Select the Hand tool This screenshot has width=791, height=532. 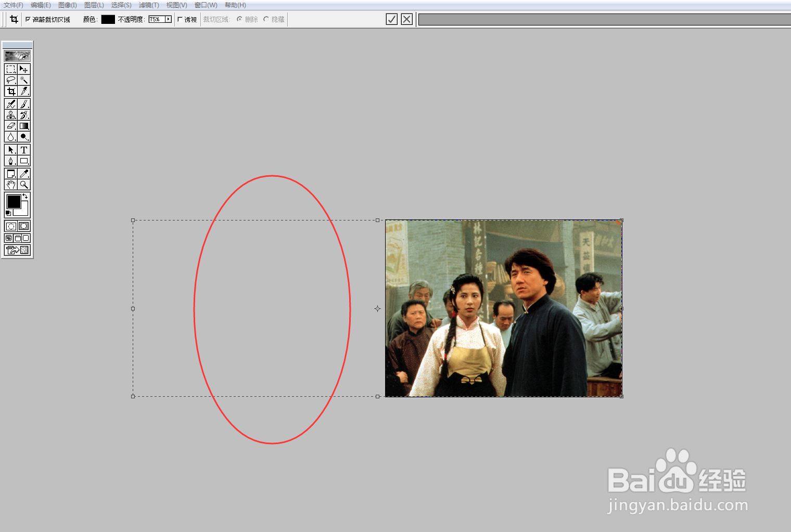[11, 185]
